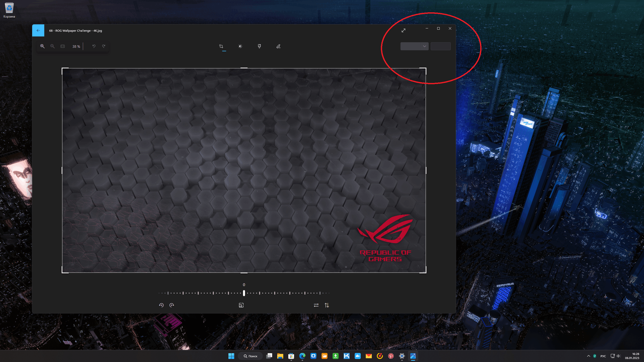Screen dimensions: 644x362
Task: Click the bottom-right crop corner handle
Action: (x=425, y=272)
